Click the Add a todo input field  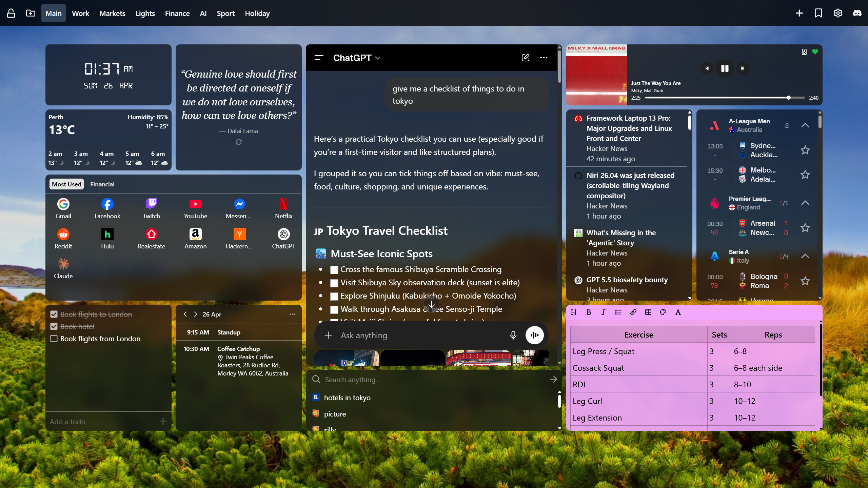click(x=102, y=422)
